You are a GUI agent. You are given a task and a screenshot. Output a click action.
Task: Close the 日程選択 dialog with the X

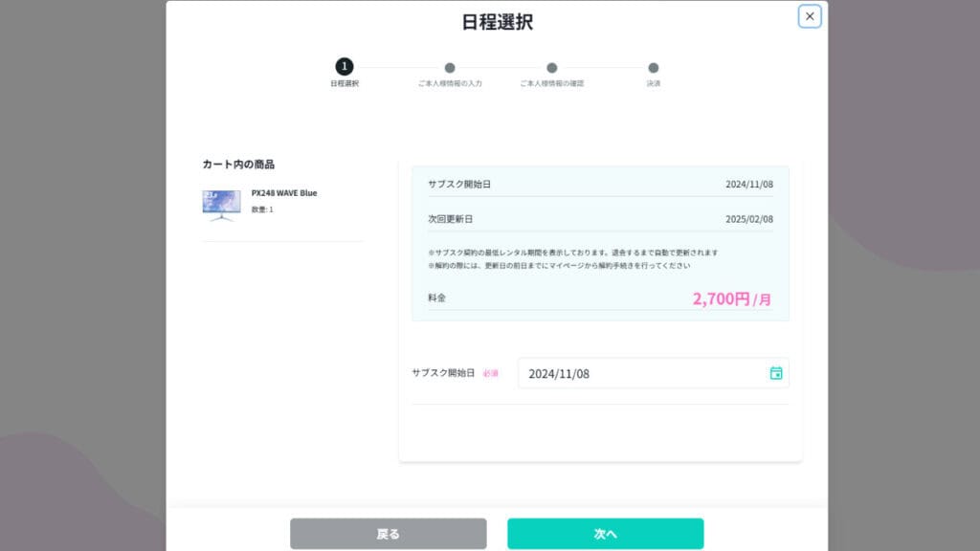[810, 16]
